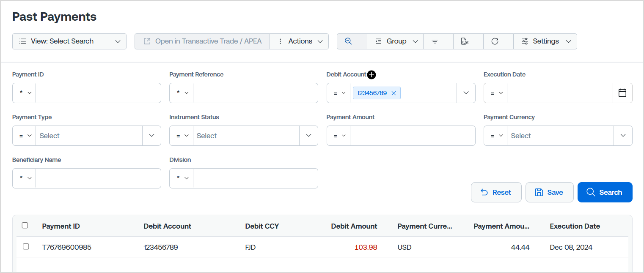The image size is (644, 273).
Task: Sort by the Execution Date column header
Action: [x=575, y=226]
